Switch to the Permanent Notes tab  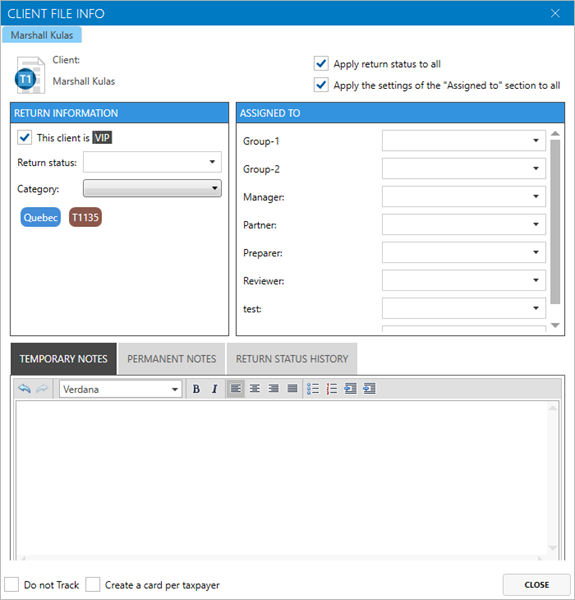(171, 359)
